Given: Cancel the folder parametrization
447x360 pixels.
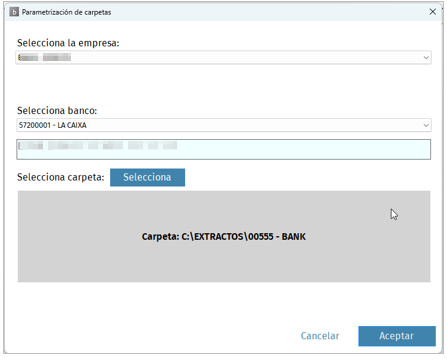Looking at the screenshot, I should click(320, 336).
